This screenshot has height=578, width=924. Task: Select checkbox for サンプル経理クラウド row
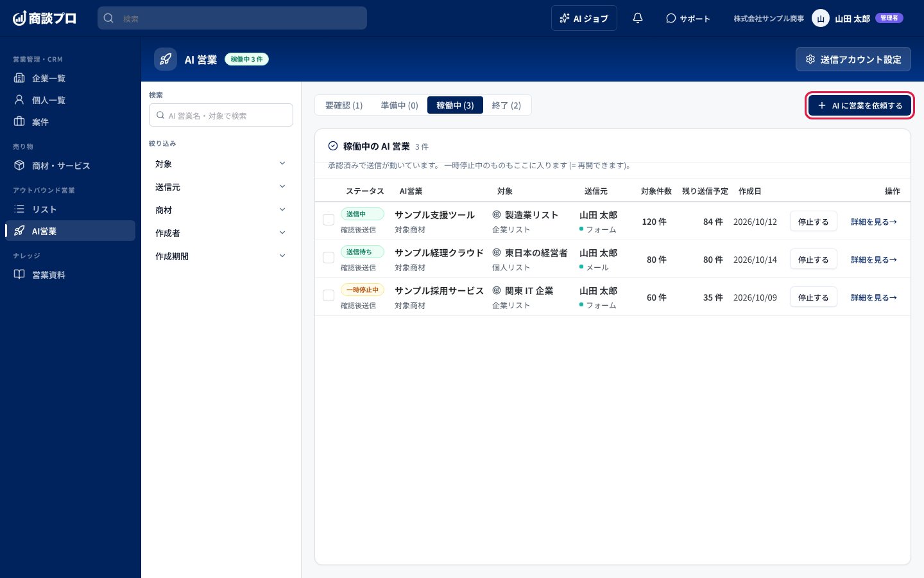329,258
